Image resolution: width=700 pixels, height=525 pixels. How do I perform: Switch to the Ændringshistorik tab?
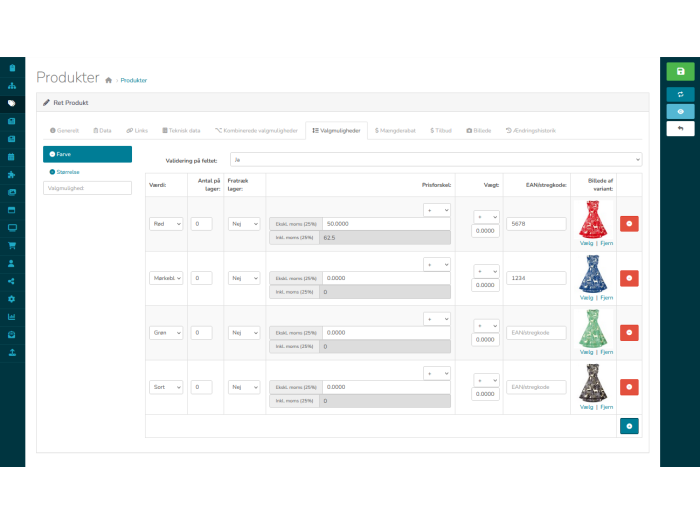point(531,130)
